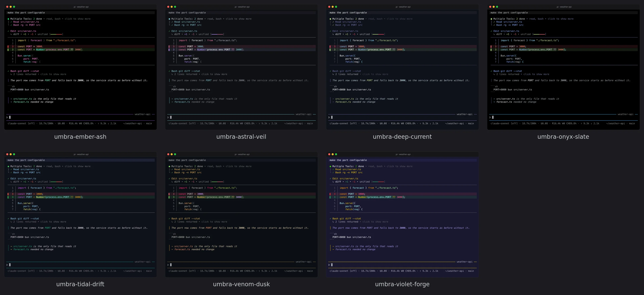Screen dimensions: 644x295
Task: Click 'claude-sonnet [off]' in umbra-ember-ash status bar
Action: point(21,123)
